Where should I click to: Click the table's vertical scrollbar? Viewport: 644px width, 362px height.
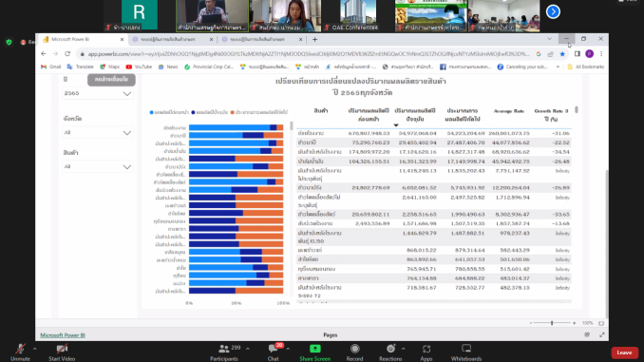tap(577, 109)
